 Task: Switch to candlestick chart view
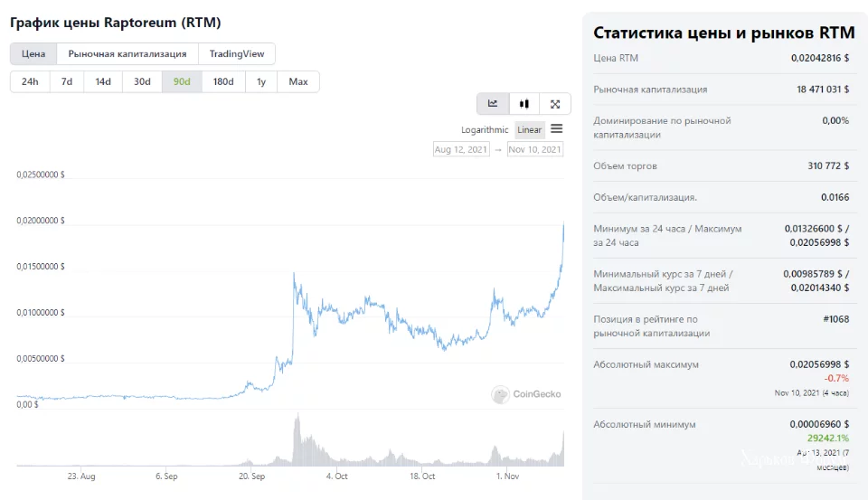tap(524, 104)
